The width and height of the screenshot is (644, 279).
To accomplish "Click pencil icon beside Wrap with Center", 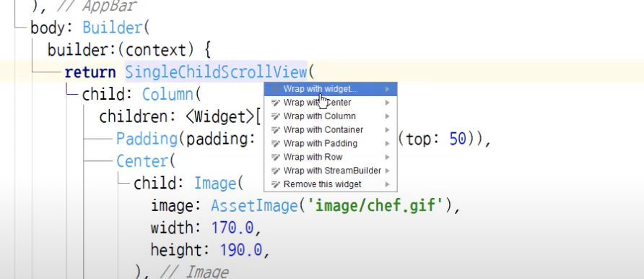I will pos(276,103).
